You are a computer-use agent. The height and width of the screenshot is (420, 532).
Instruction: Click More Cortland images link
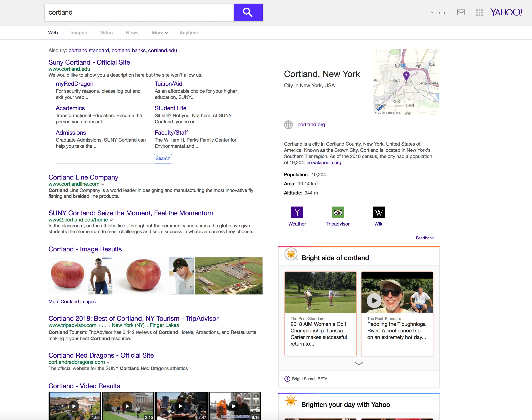click(72, 301)
